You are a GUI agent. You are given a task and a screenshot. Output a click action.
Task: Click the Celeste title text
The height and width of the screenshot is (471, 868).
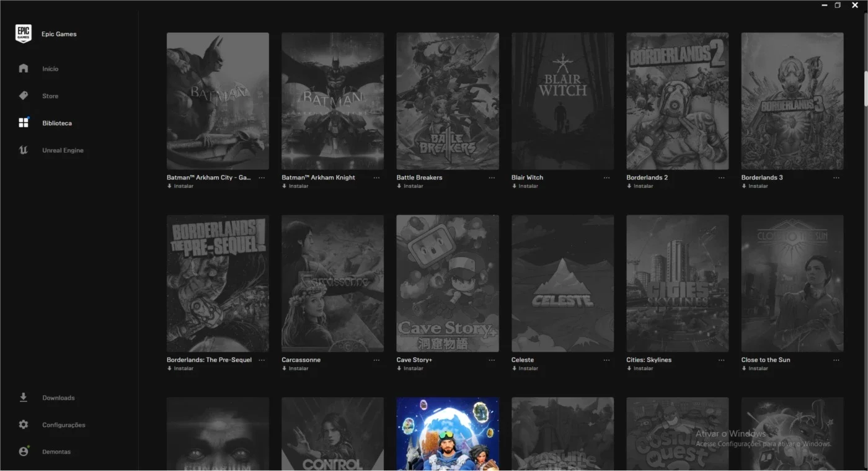click(523, 360)
